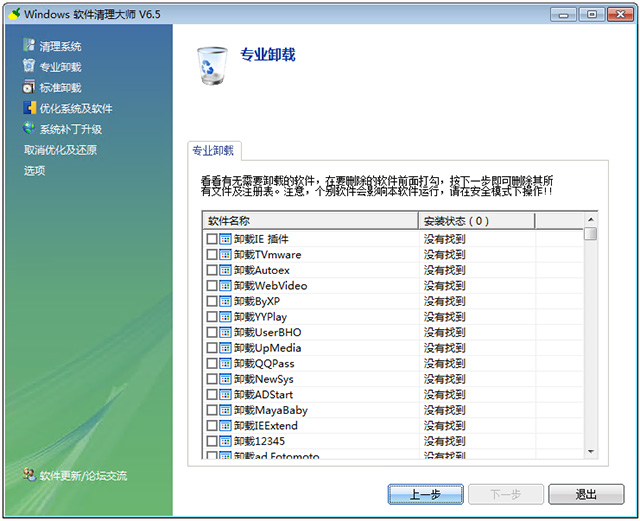Viewport: 640px width, 521px height.
Task: Check the 卸载UserBHO checkbox
Action: coord(212,332)
